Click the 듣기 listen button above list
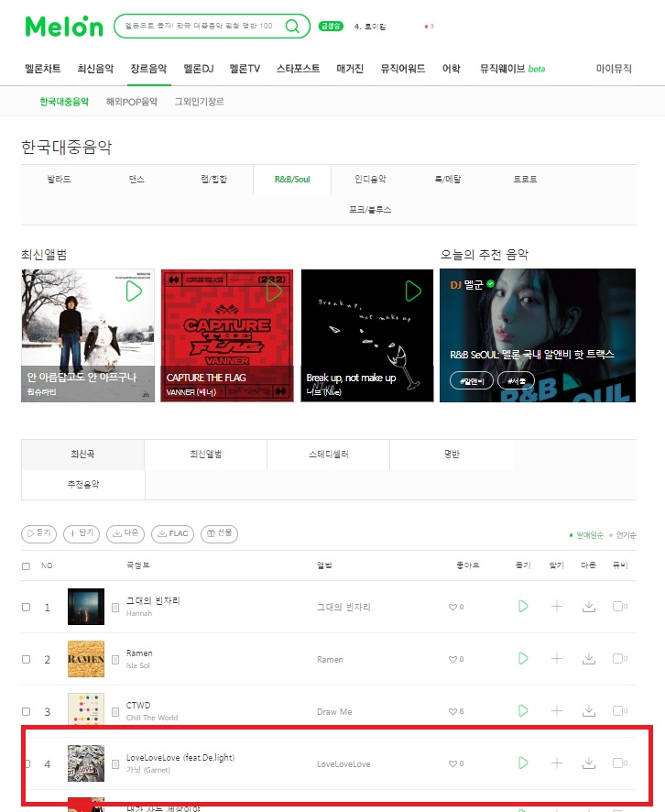This screenshot has width=665, height=812. pyautogui.click(x=38, y=533)
